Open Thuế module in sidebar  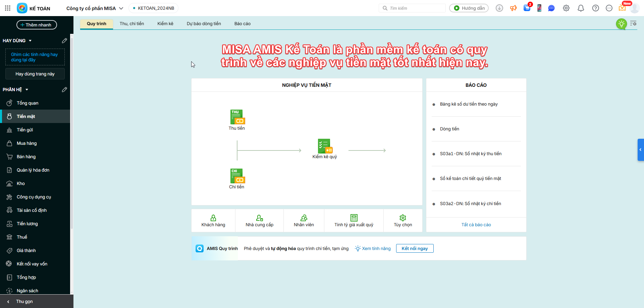pos(35,237)
